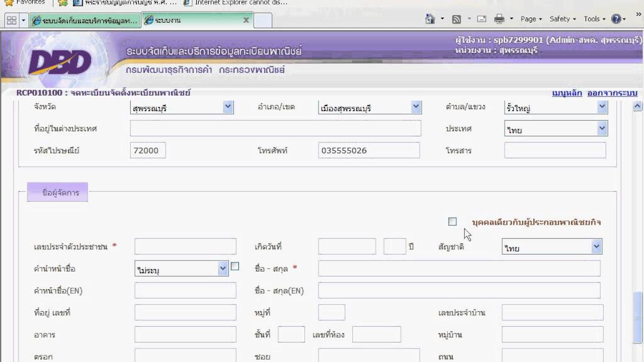This screenshot has width=644, height=362.
Task: Open the Safety menu
Action: point(562,19)
